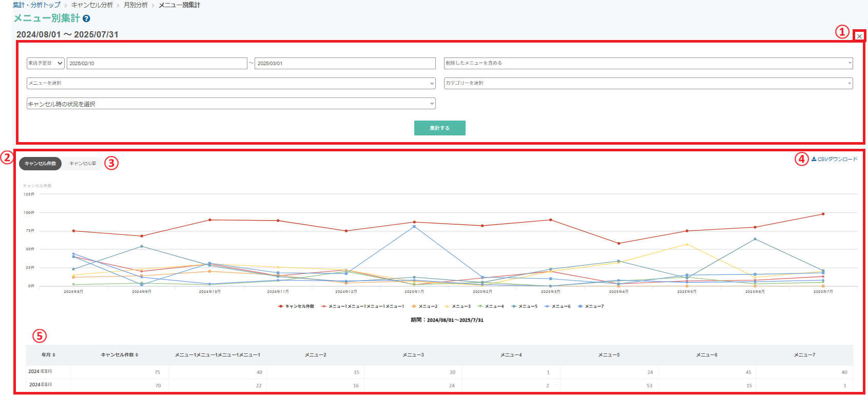
Task: Select キャンセル件数 view toggle
Action: tap(41, 164)
